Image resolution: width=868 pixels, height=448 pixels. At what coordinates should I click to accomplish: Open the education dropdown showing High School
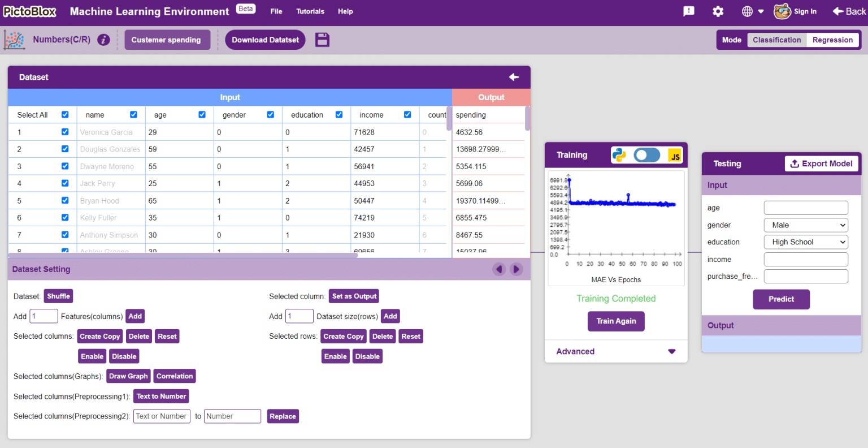(x=805, y=242)
